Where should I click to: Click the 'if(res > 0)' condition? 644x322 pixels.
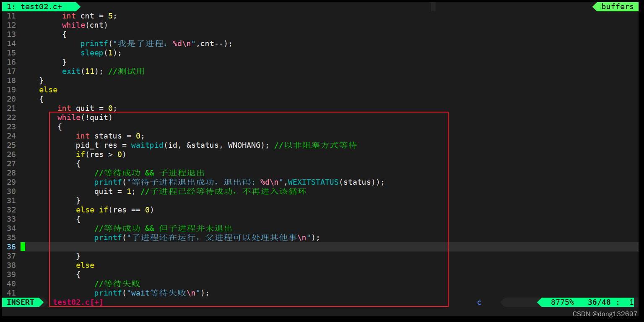pyautogui.click(x=101, y=154)
